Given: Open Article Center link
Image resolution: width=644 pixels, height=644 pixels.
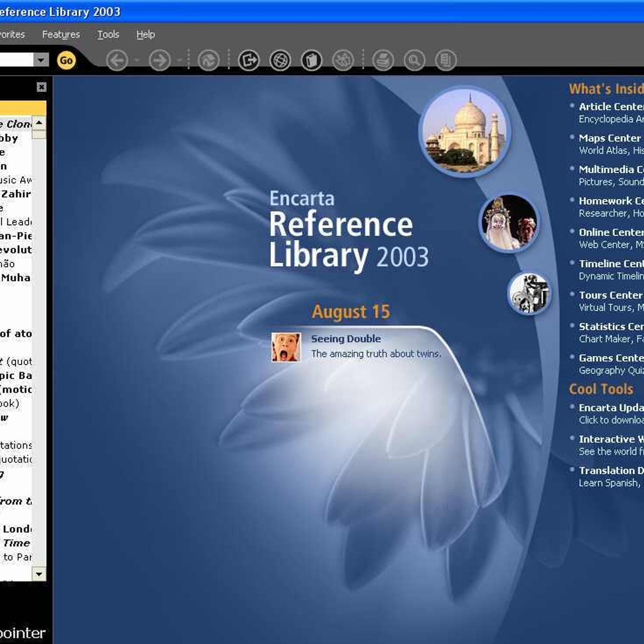Looking at the screenshot, I should (x=611, y=107).
